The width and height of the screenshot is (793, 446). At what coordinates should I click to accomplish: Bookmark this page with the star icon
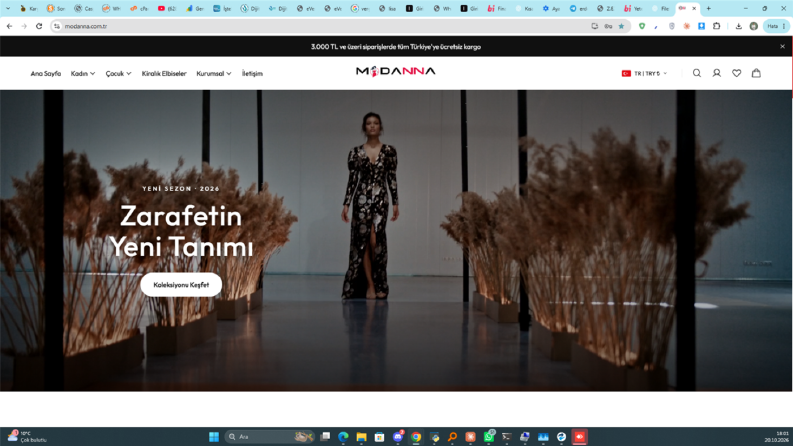pyautogui.click(x=621, y=26)
